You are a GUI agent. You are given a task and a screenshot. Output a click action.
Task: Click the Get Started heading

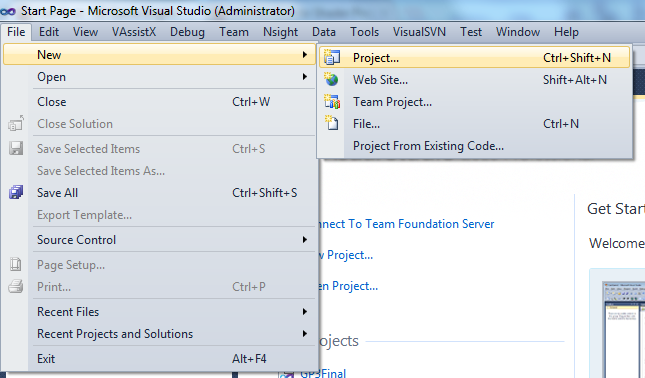(616, 209)
